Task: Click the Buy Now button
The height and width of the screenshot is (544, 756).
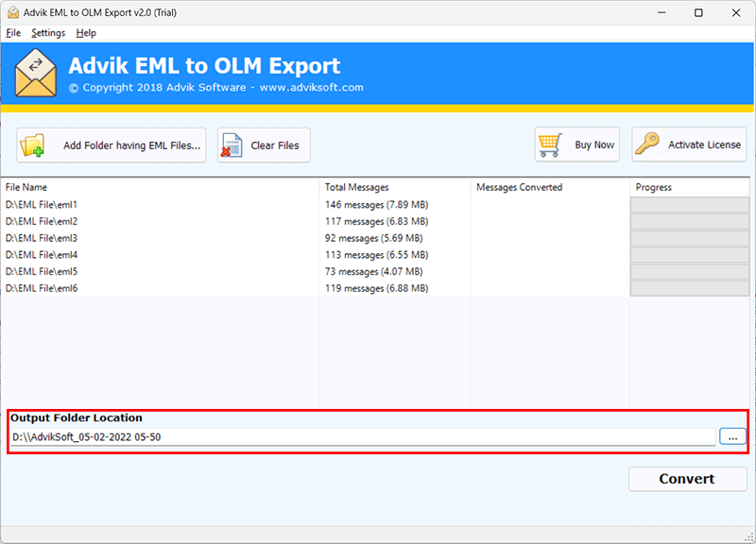Action: pyautogui.click(x=577, y=144)
